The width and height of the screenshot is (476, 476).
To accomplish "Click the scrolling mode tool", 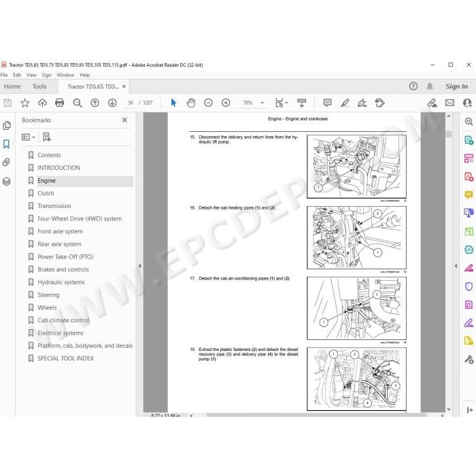I will [301, 103].
